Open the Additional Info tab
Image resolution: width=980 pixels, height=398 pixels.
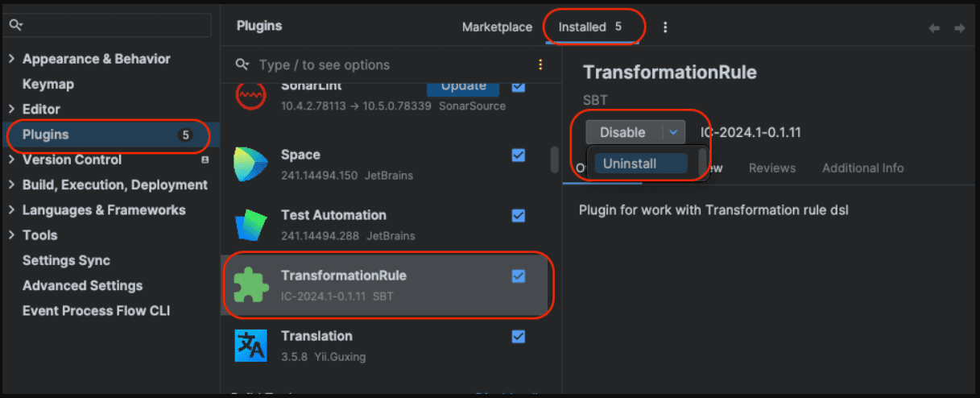click(862, 168)
